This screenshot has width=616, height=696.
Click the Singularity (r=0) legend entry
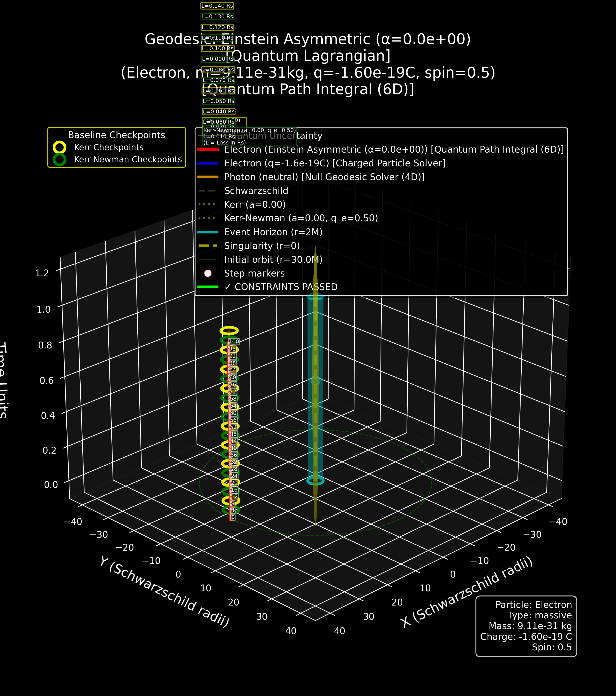[x=262, y=246]
